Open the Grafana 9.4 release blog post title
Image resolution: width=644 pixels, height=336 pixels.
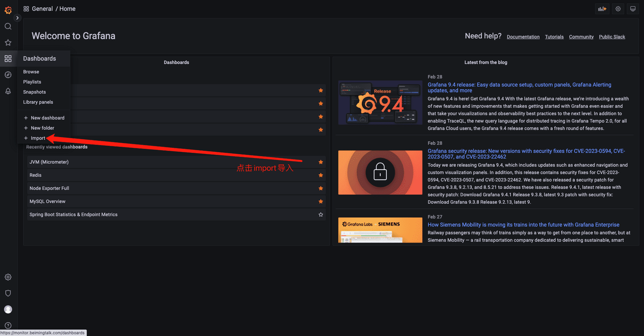coord(519,87)
